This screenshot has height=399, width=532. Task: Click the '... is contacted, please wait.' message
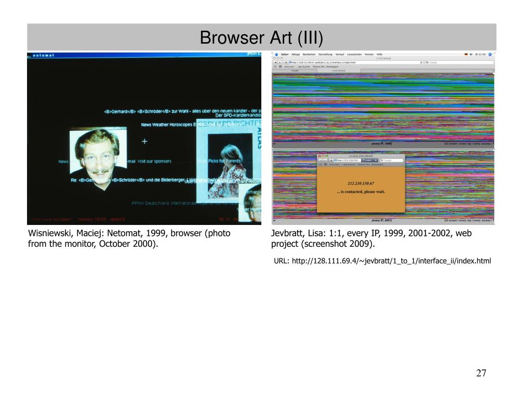pyautogui.click(x=361, y=192)
